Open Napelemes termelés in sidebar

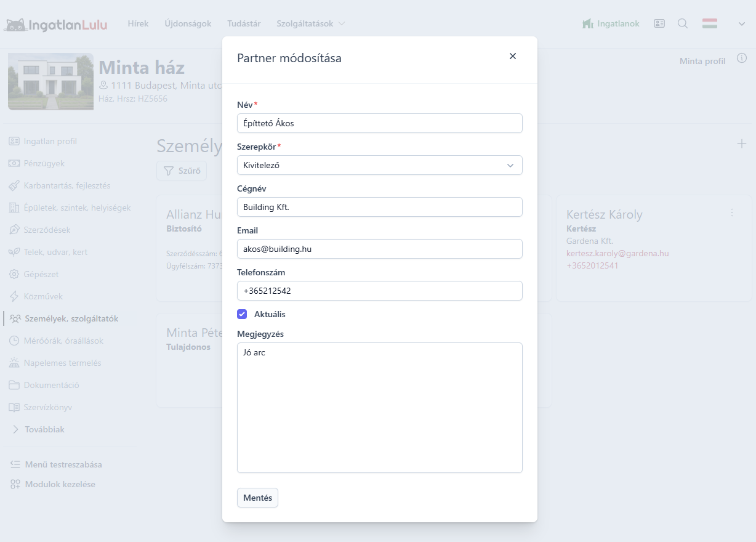(55, 363)
